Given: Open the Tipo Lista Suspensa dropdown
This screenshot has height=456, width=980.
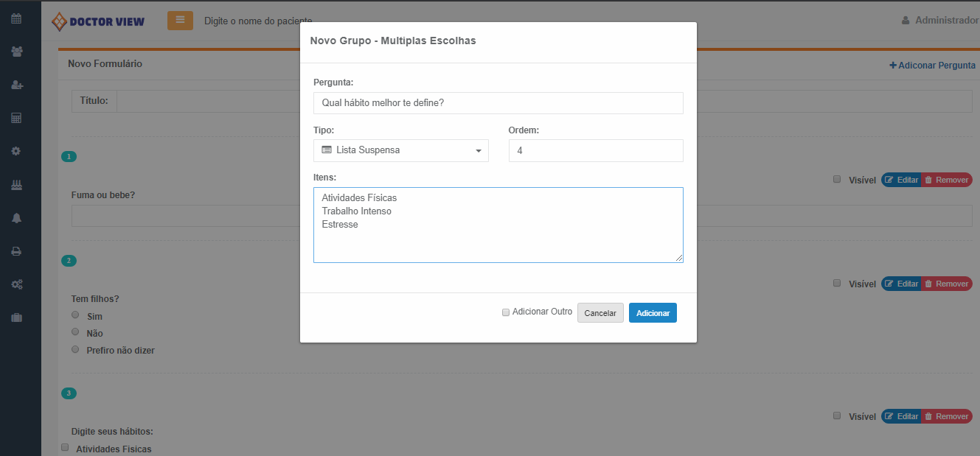Looking at the screenshot, I should 400,150.
